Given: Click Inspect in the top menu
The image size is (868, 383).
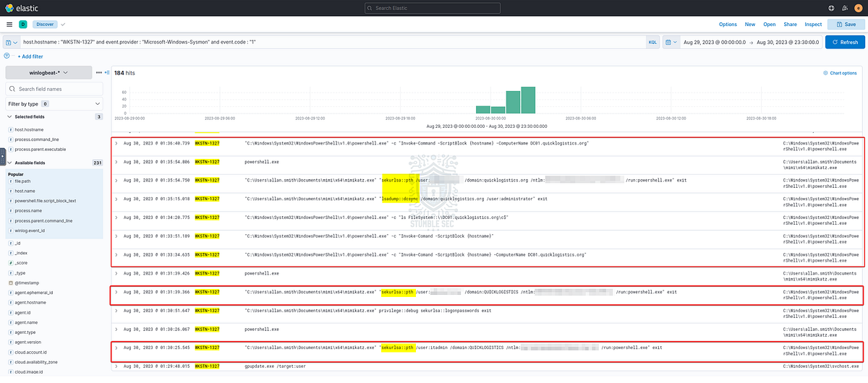Looking at the screenshot, I should coord(813,25).
